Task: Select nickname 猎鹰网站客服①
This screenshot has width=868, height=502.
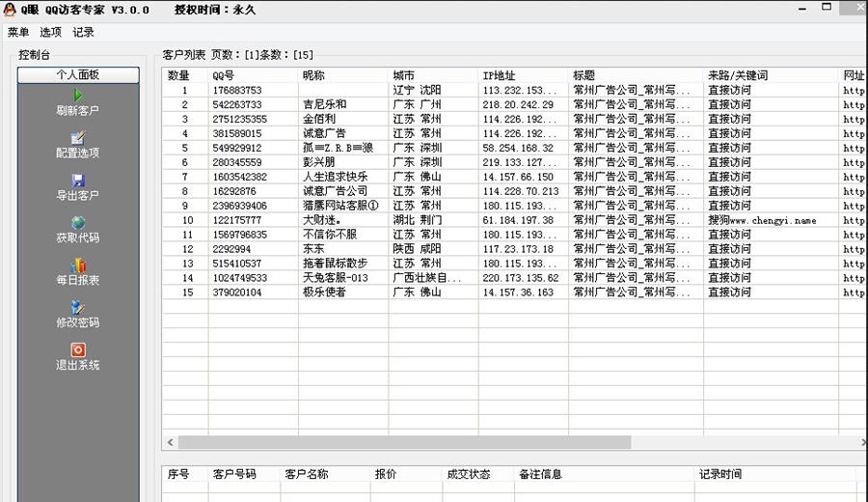Action: click(x=340, y=206)
